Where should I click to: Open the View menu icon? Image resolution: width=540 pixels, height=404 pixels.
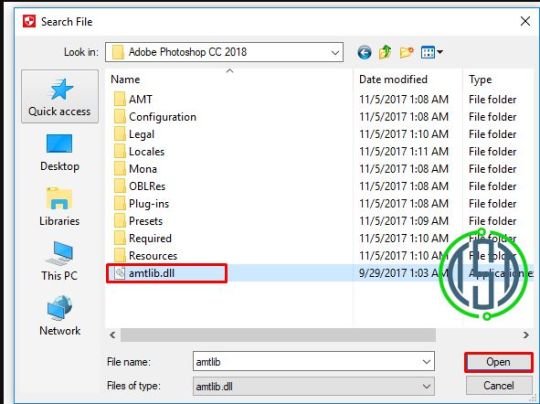pos(428,53)
